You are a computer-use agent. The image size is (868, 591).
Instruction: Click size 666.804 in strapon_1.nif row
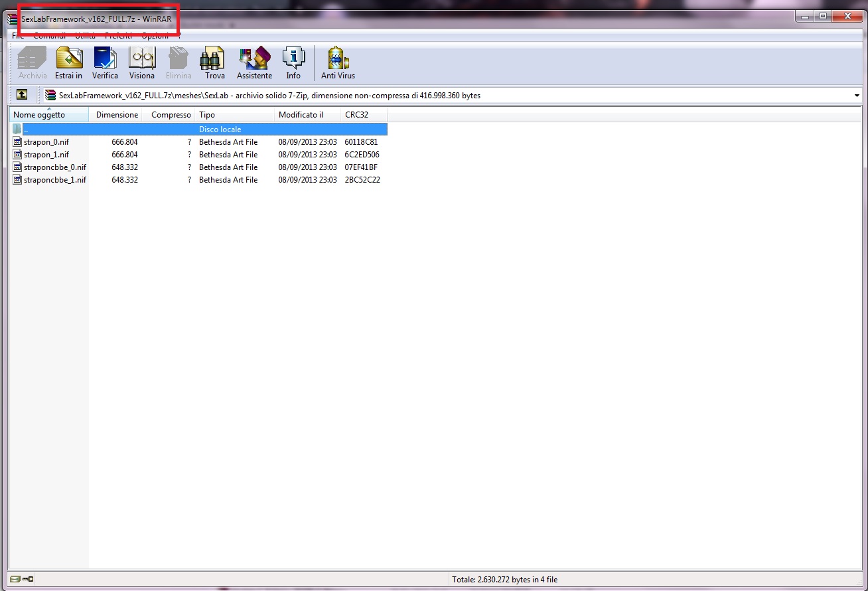pyautogui.click(x=125, y=155)
